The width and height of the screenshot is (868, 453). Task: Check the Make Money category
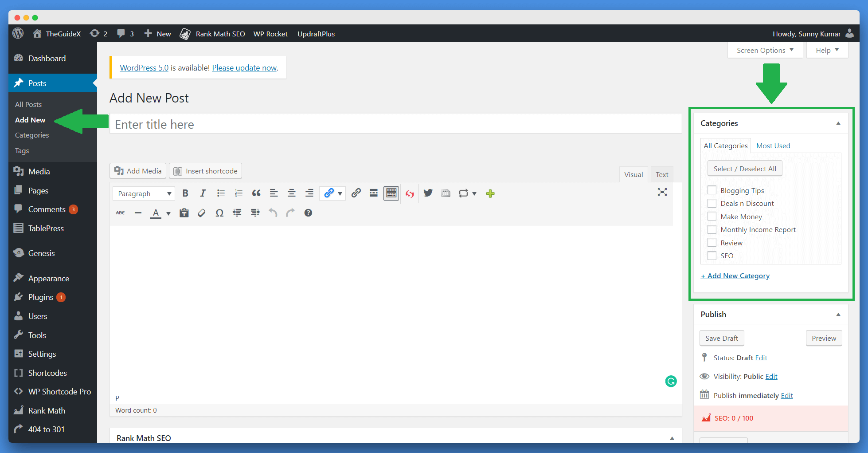coord(712,217)
